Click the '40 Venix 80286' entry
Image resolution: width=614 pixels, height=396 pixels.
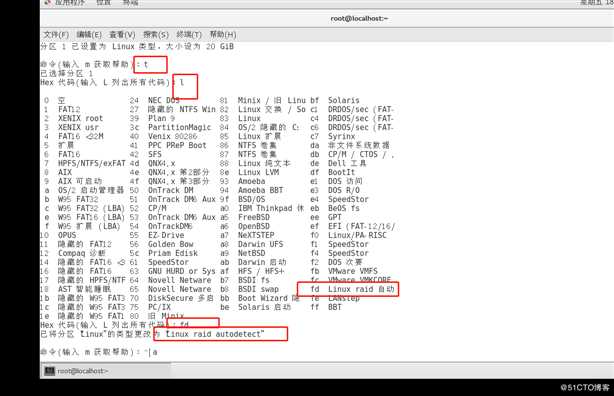point(164,136)
